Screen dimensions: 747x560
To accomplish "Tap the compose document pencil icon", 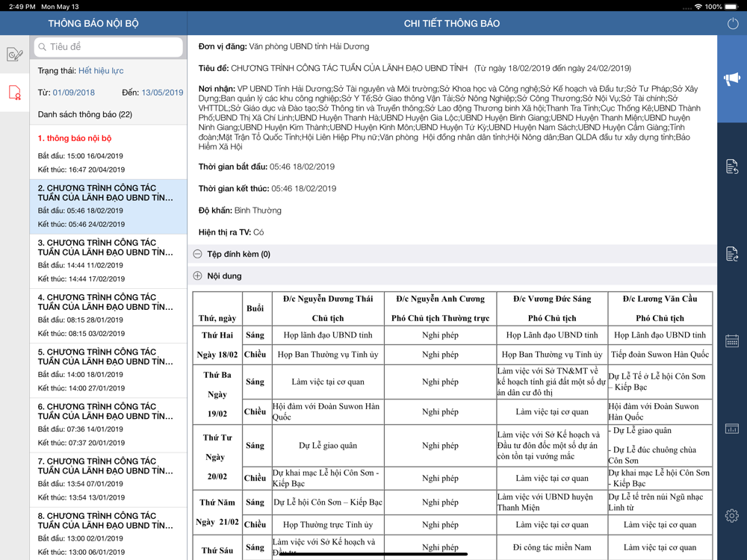I will point(15,55).
